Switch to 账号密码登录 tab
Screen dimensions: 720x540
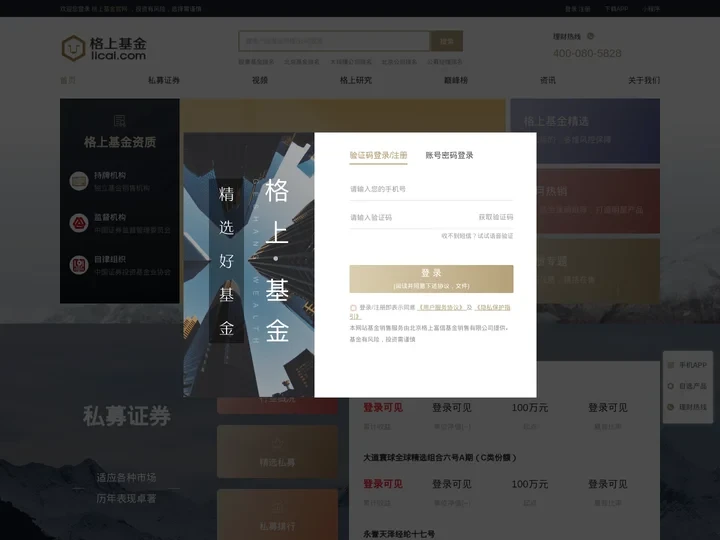tap(449, 155)
